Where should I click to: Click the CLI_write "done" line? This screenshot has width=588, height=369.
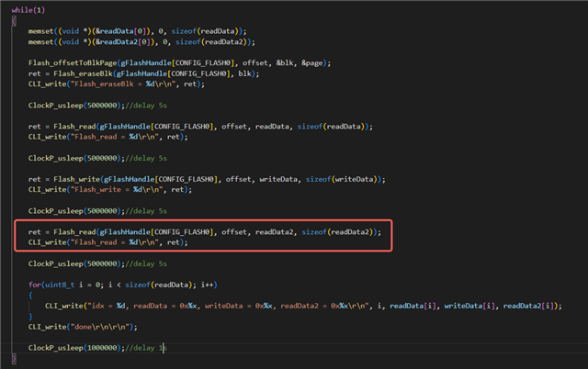pyautogui.click(x=83, y=327)
